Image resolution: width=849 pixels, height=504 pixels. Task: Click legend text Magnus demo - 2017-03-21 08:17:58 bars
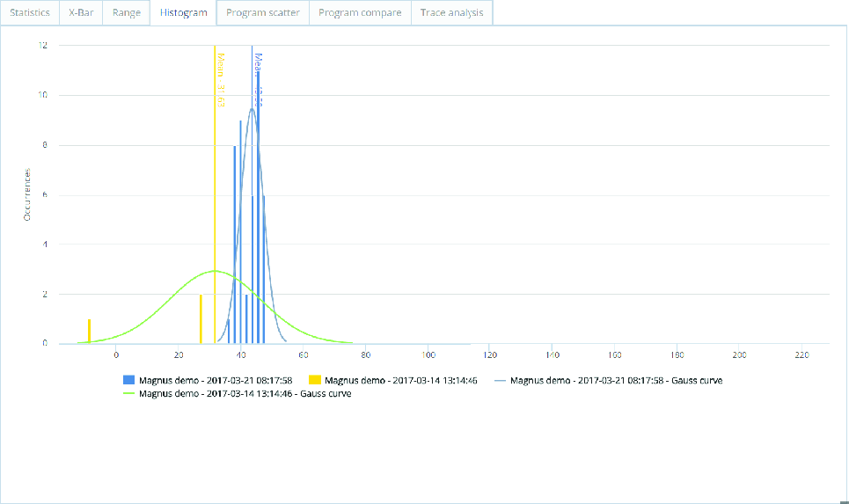(216, 380)
